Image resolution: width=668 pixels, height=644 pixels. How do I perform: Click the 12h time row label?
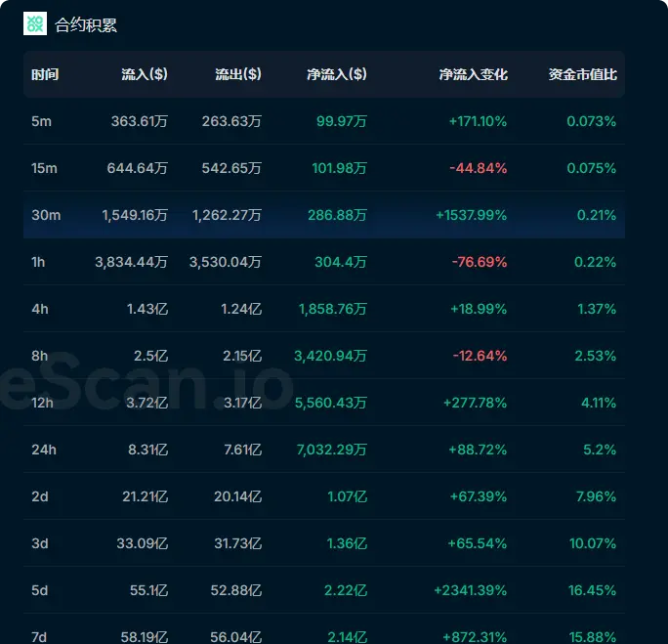coord(43,403)
